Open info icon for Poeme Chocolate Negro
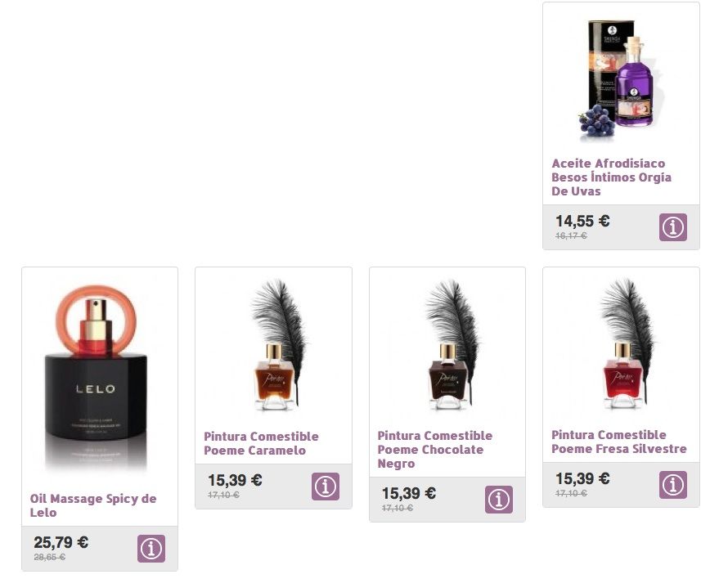Image resolution: width=728 pixels, height=583 pixels. point(499,500)
